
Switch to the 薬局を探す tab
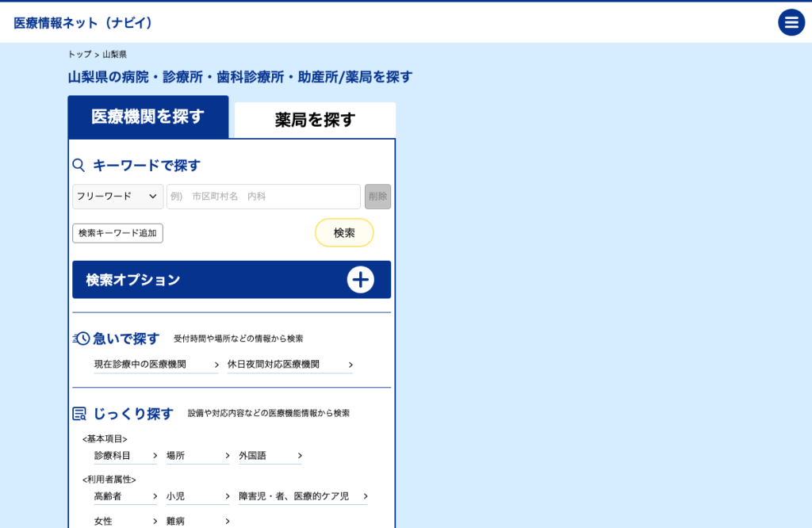pyautogui.click(x=315, y=120)
